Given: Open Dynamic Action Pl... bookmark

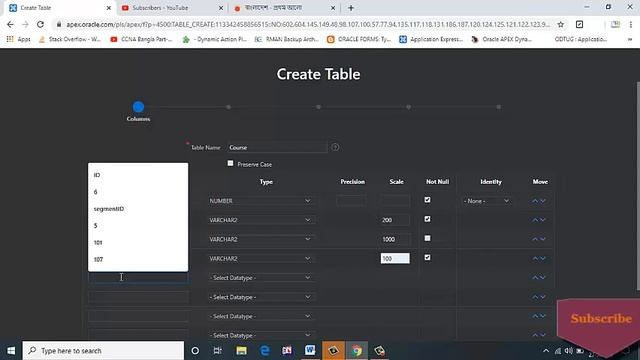Looking at the screenshot, I should [x=214, y=39].
